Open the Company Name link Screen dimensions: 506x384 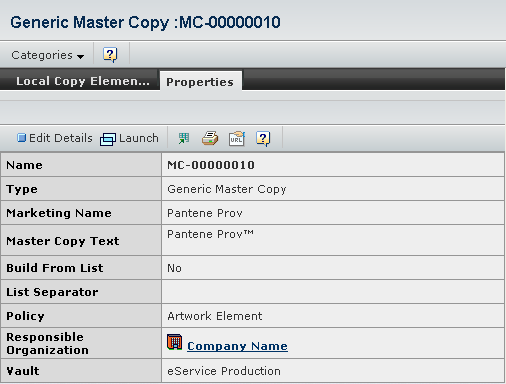[237, 346]
